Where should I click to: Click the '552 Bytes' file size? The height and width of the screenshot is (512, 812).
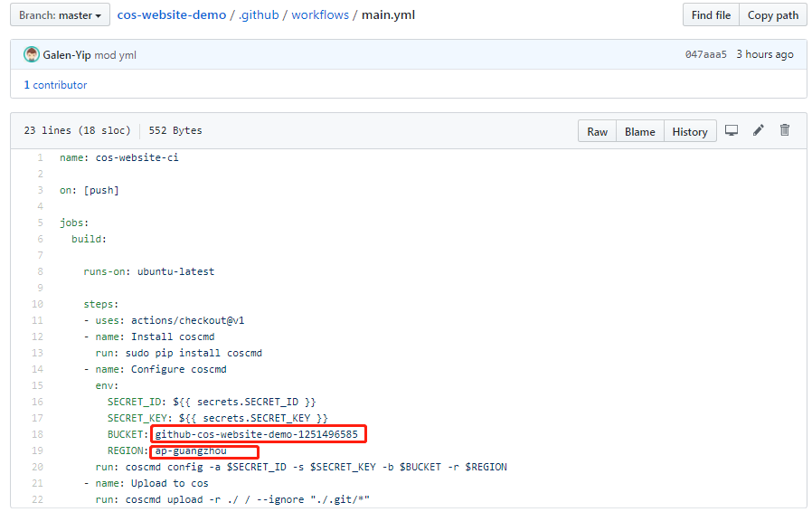(x=175, y=130)
